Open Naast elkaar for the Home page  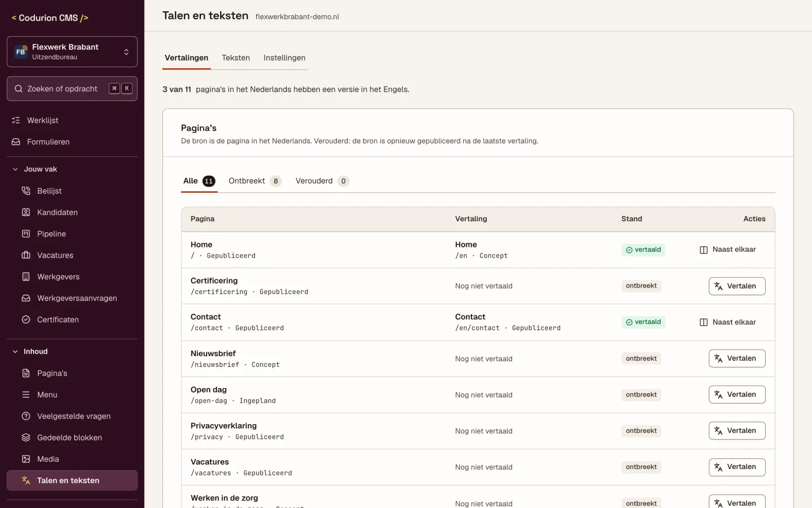(x=728, y=249)
